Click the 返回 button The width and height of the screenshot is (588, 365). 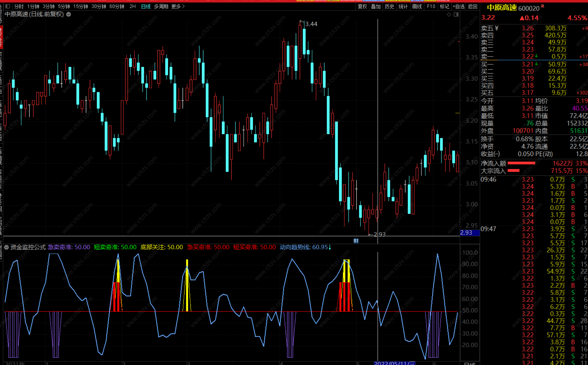(473, 6)
